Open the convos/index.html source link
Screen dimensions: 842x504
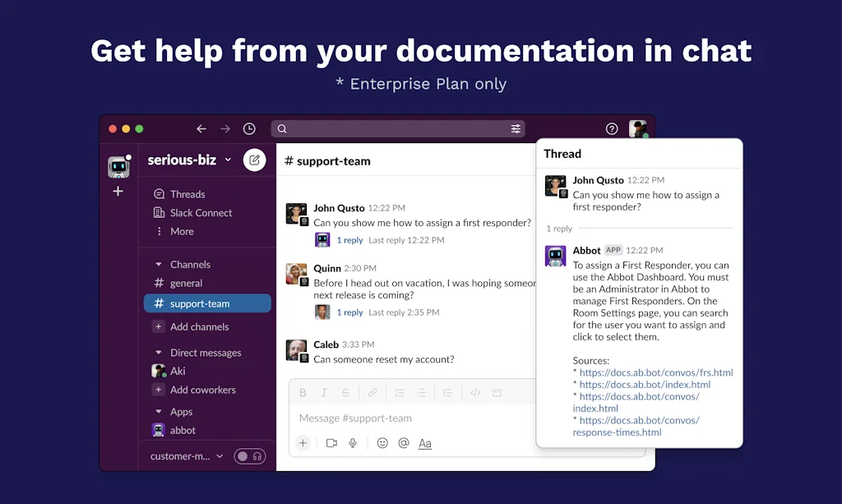636,403
